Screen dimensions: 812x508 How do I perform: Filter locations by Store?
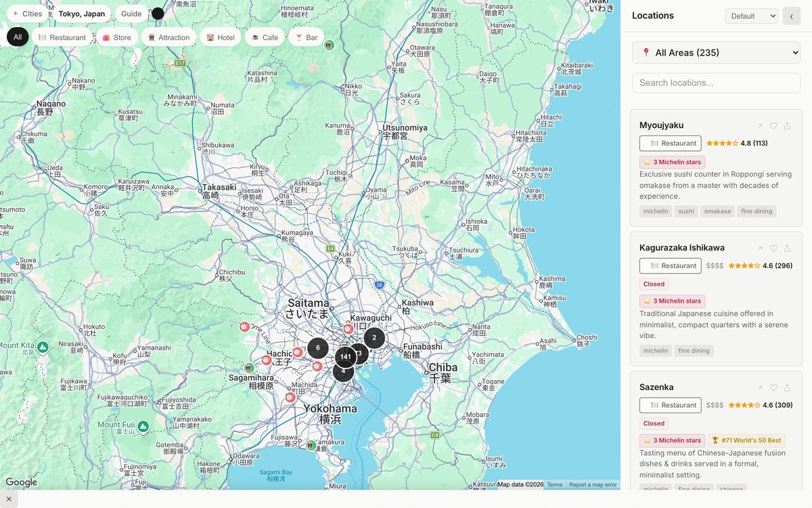pyautogui.click(x=116, y=37)
